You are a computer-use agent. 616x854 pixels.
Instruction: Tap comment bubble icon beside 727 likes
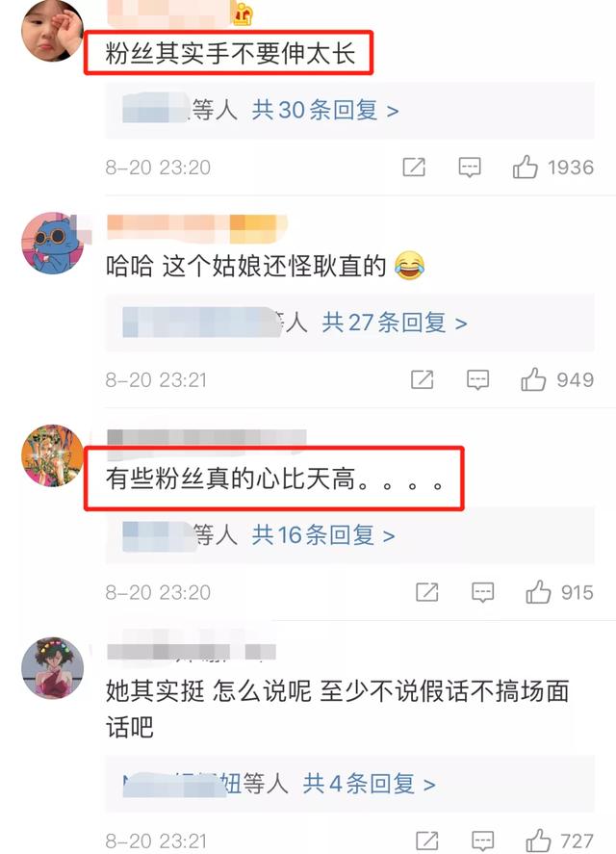pyautogui.click(x=482, y=841)
